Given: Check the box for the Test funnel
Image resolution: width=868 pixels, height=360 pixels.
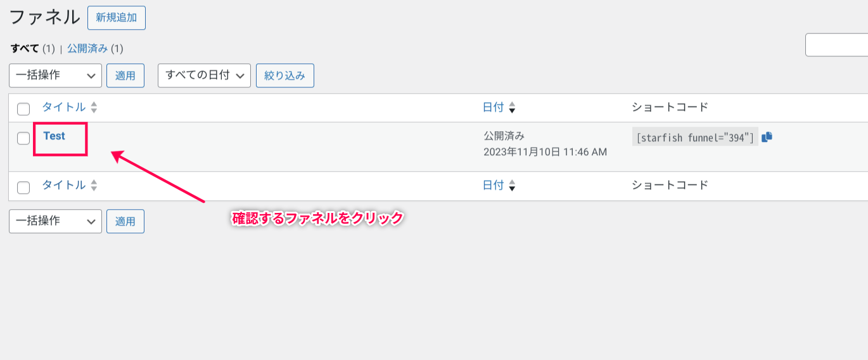Looking at the screenshot, I should [x=23, y=138].
